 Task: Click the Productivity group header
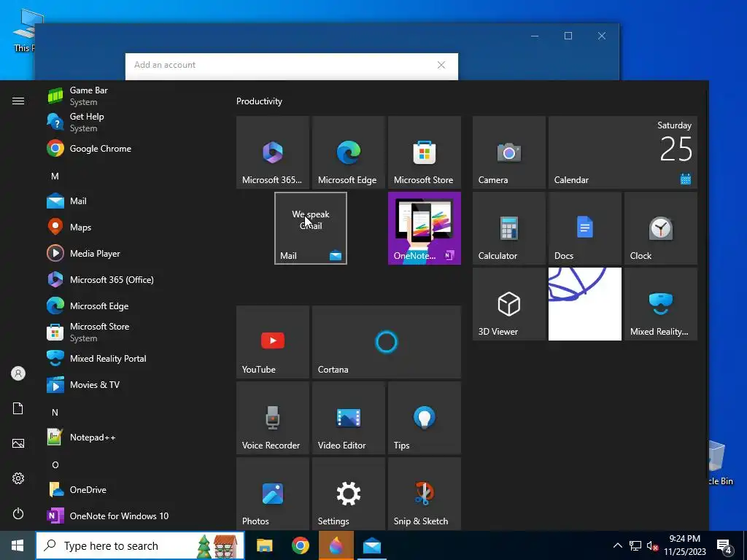click(x=259, y=101)
